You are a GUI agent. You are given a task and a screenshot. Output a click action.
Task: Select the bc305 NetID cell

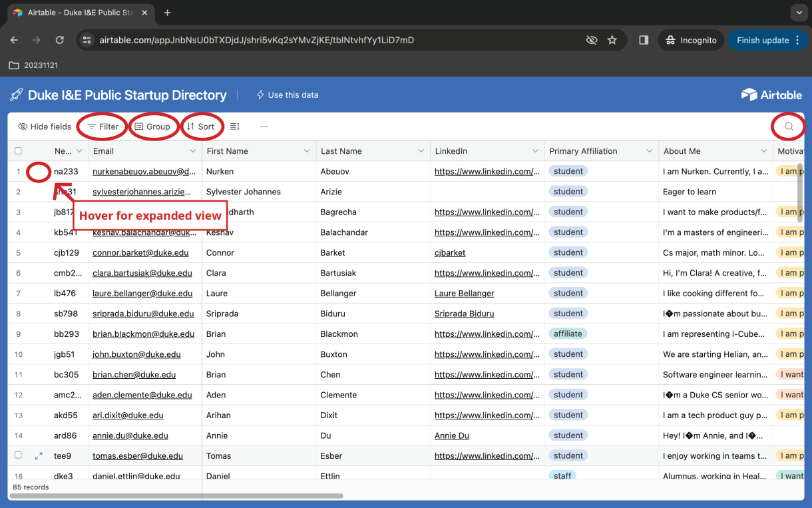click(x=67, y=375)
